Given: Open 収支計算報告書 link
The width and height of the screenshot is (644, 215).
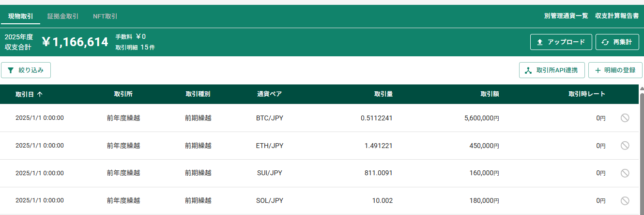Looking at the screenshot, I should coord(617,16).
